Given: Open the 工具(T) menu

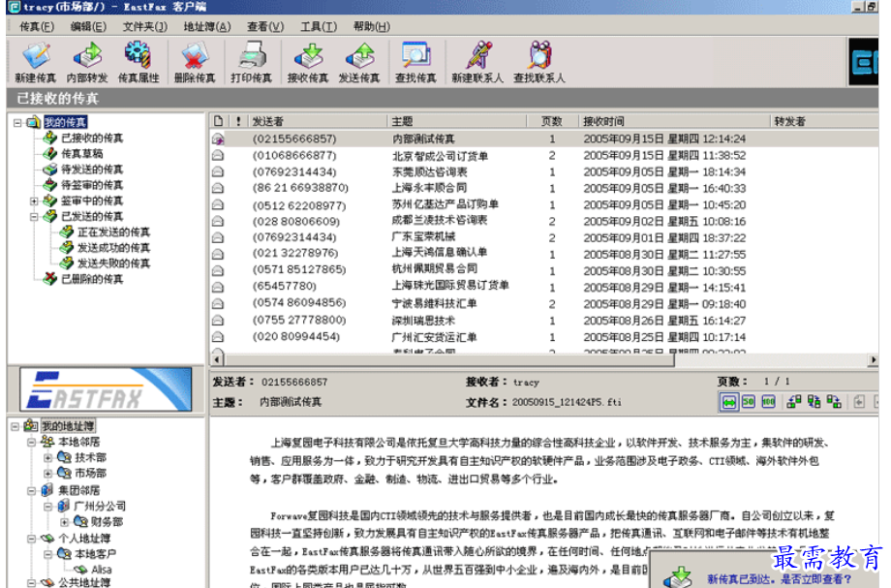Looking at the screenshot, I should [x=319, y=27].
